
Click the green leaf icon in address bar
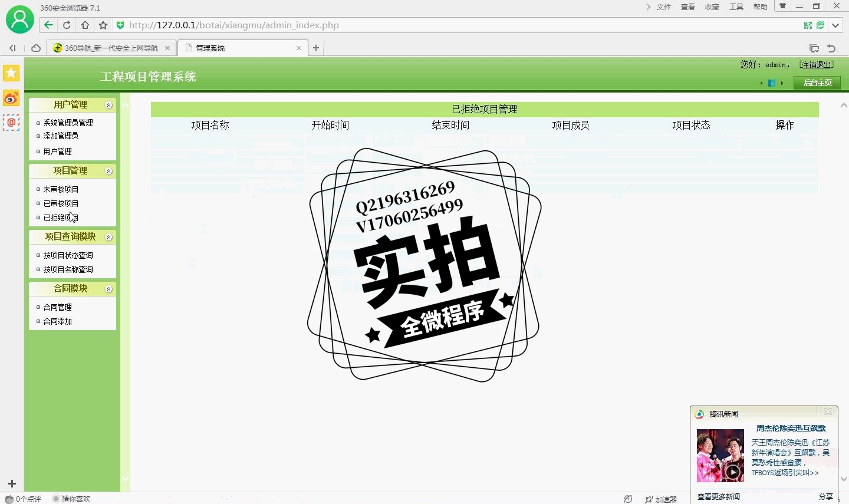[x=820, y=25]
